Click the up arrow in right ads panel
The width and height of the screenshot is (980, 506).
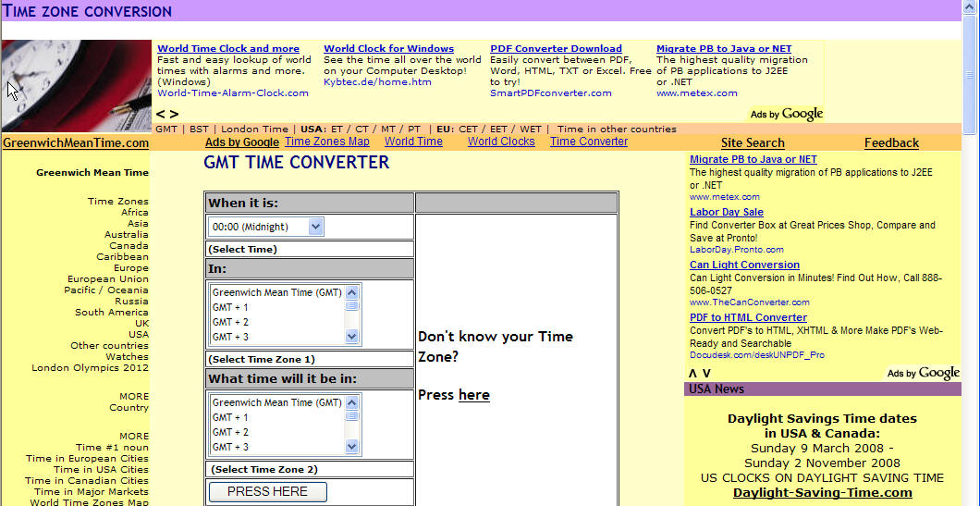click(692, 373)
